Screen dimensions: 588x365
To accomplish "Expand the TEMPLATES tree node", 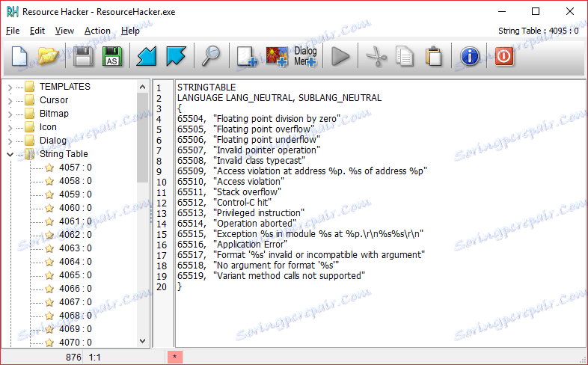I will [x=10, y=88].
